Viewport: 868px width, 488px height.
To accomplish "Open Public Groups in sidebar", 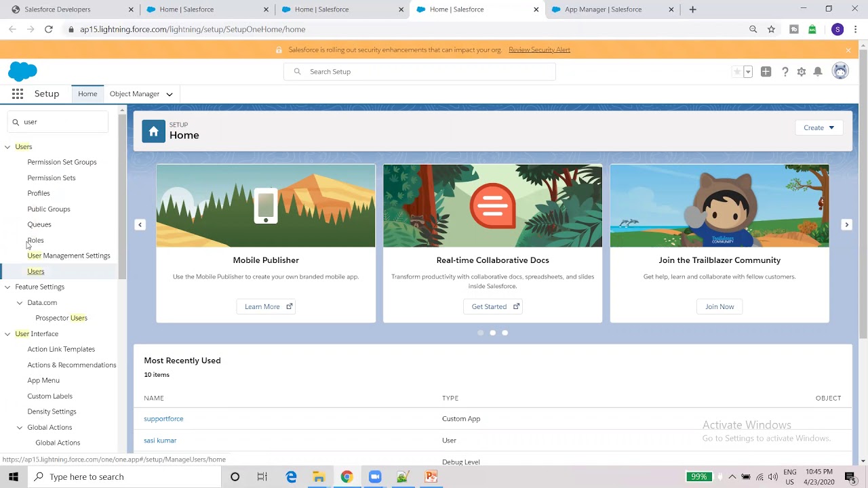I will pos(49,209).
